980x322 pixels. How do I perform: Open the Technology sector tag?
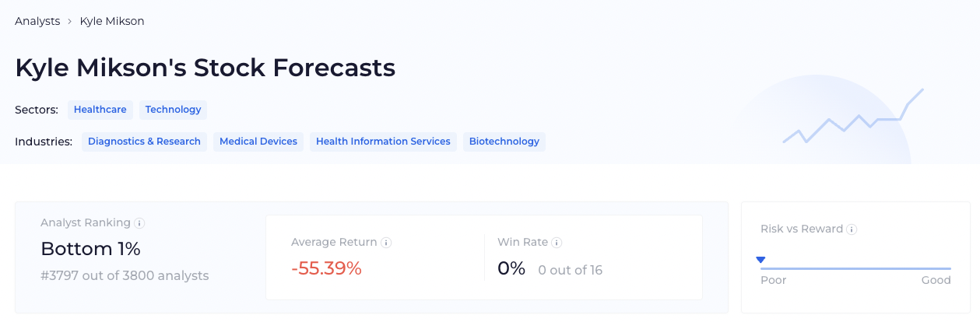pos(173,110)
